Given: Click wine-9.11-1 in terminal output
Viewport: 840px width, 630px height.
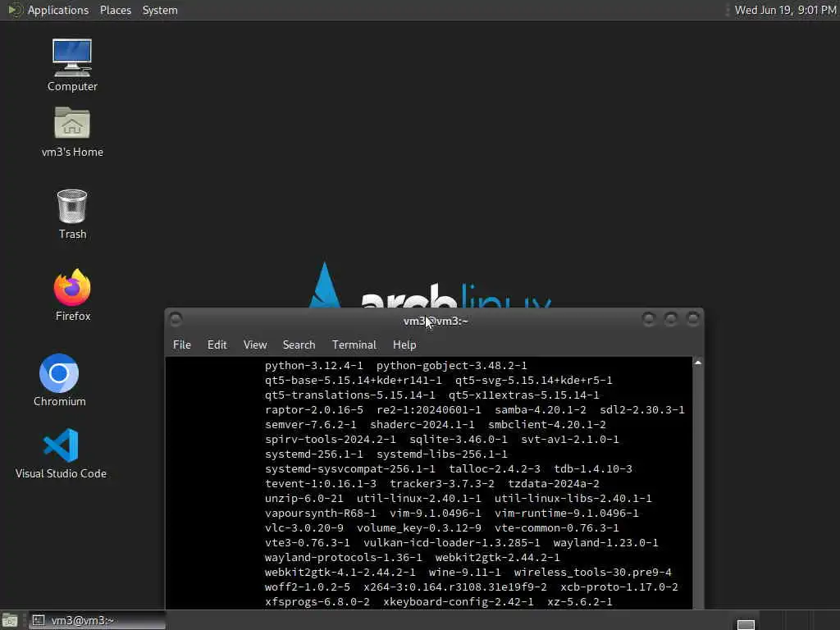Looking at the screenshot, I should pyautogui.click(x=464, y=572).
